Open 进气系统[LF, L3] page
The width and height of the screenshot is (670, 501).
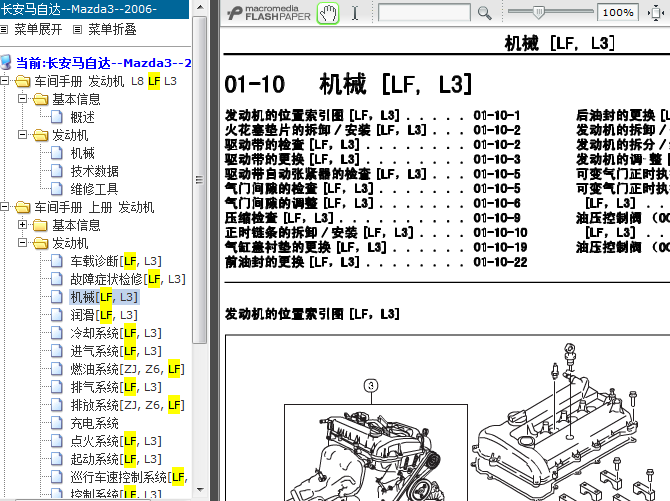(116, 351)
